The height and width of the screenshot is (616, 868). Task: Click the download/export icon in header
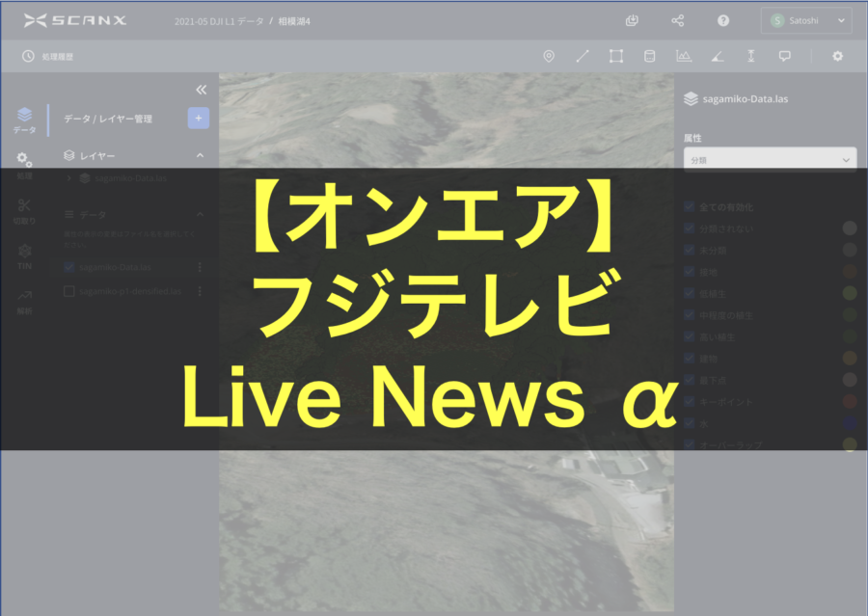[632, 20]
